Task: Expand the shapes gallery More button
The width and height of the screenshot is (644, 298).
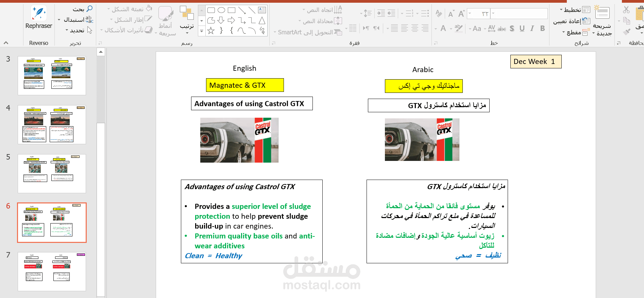Action: tap(202, 31)
